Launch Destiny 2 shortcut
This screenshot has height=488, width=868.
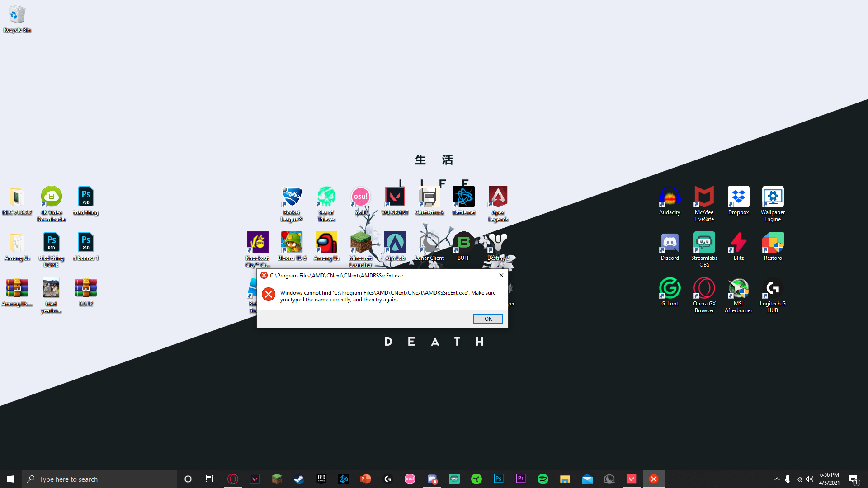498,247
